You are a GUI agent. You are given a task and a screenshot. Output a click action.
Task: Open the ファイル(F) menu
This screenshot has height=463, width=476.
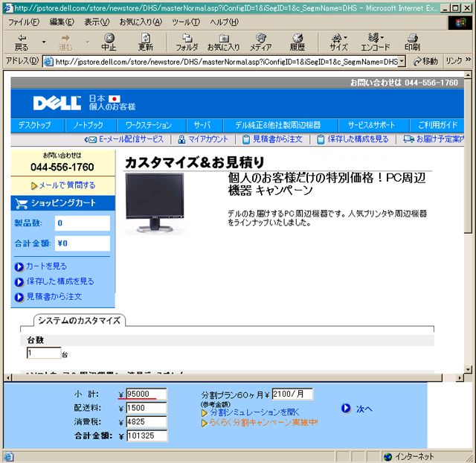[x=24, y=22]
